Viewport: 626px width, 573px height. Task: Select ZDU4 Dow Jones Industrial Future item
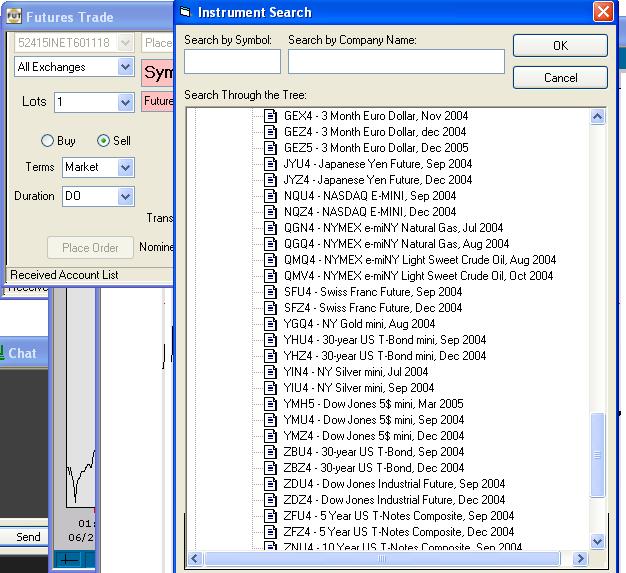coord(394,484)
